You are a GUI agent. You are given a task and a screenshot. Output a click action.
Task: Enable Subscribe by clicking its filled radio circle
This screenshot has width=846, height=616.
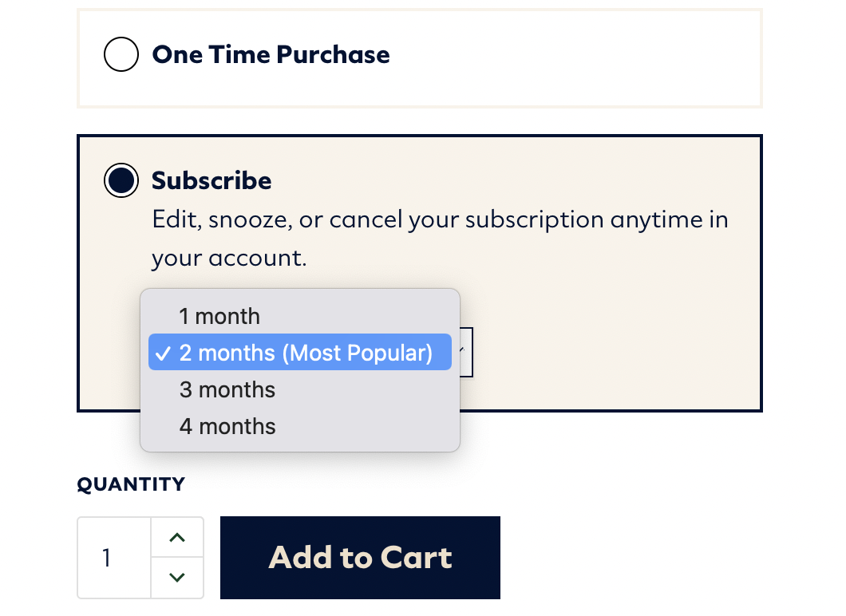121,180
